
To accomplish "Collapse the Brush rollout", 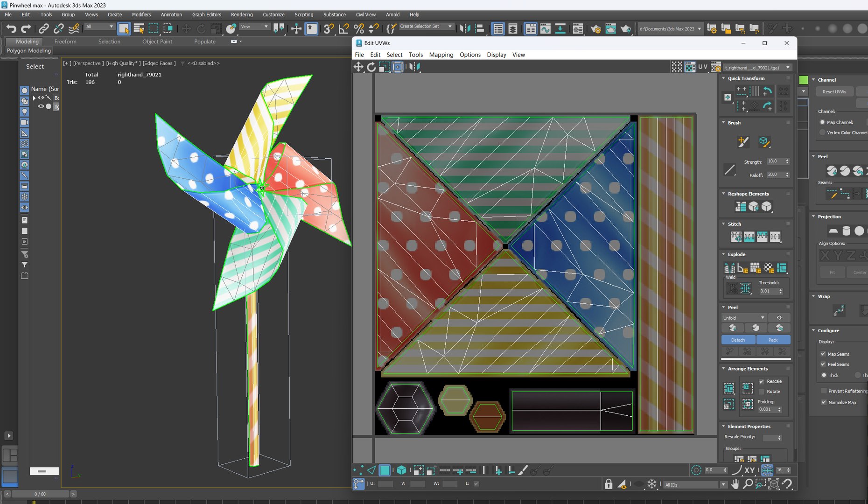I will tap(724, 123).
